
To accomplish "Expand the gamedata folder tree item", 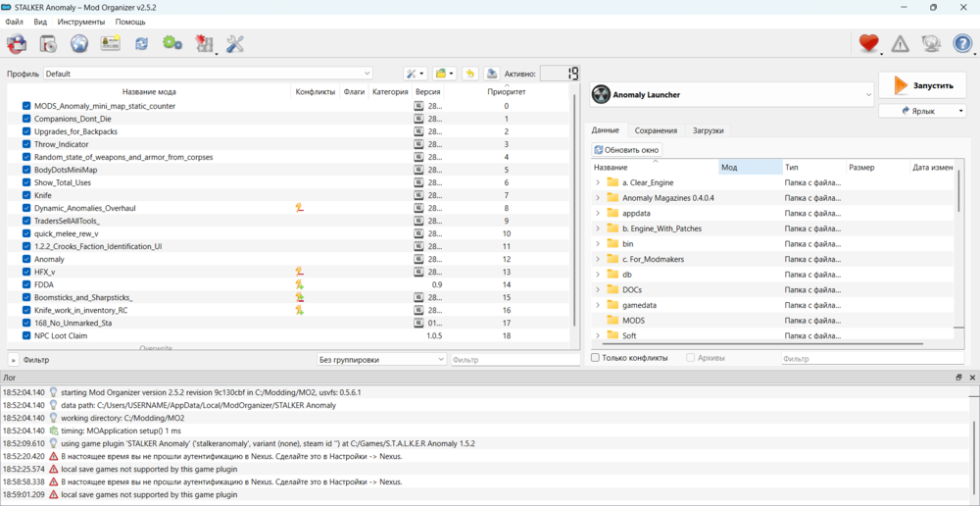I will coord(597,305).
